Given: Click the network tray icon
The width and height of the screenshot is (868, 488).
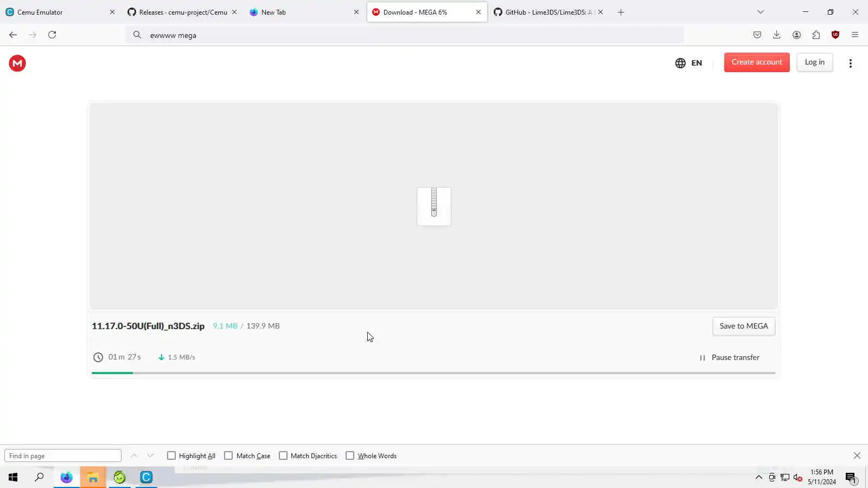Looking at the screenshot, I should click(x=784, y=477).
